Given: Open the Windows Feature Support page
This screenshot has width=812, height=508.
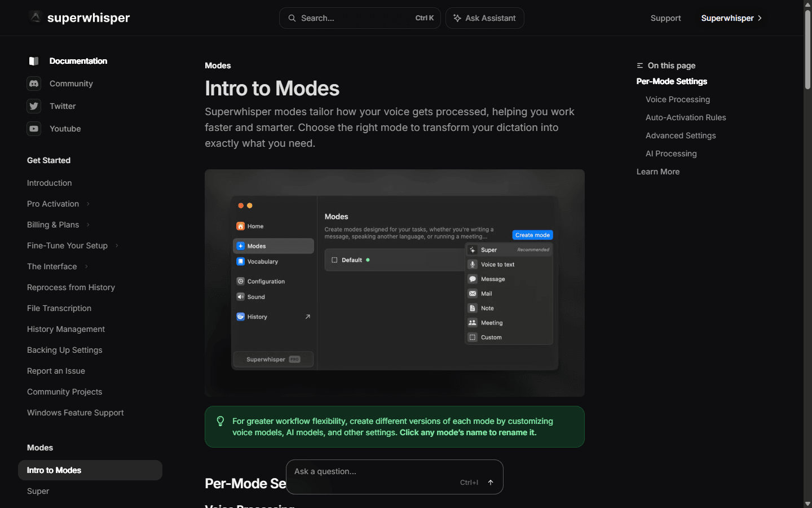Looking at the screenshot, I should click(76, 413).
